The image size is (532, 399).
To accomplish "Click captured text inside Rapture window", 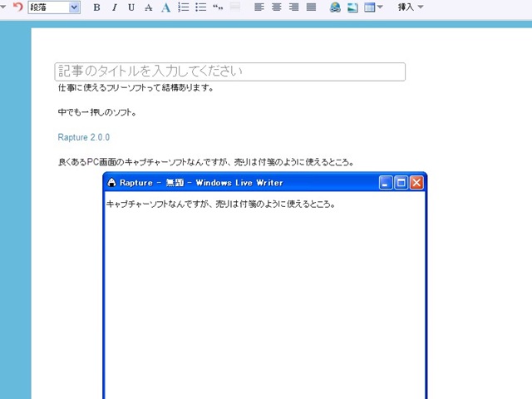I will point(221,204).
